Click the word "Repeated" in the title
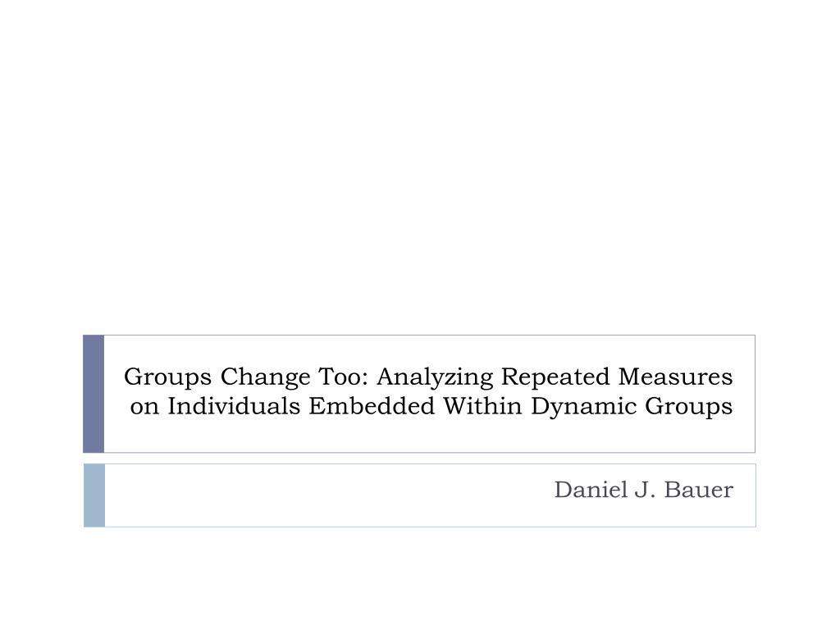Viewport: 840px width, 630px height. (x=555, y=377)
